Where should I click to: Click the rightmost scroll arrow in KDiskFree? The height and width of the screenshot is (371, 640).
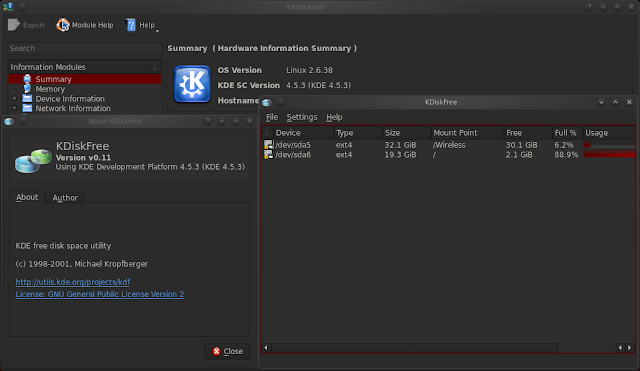(630, 347)
